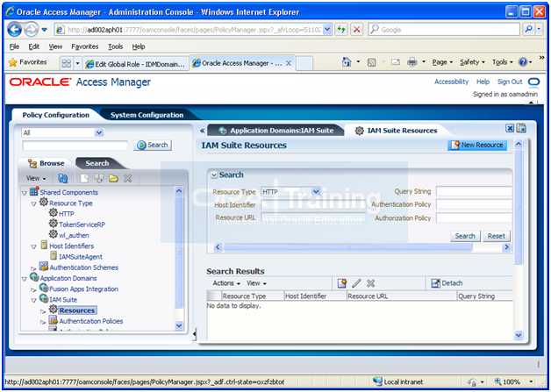Click the Print icon
The image size is (551, 392).
[411, 62]
